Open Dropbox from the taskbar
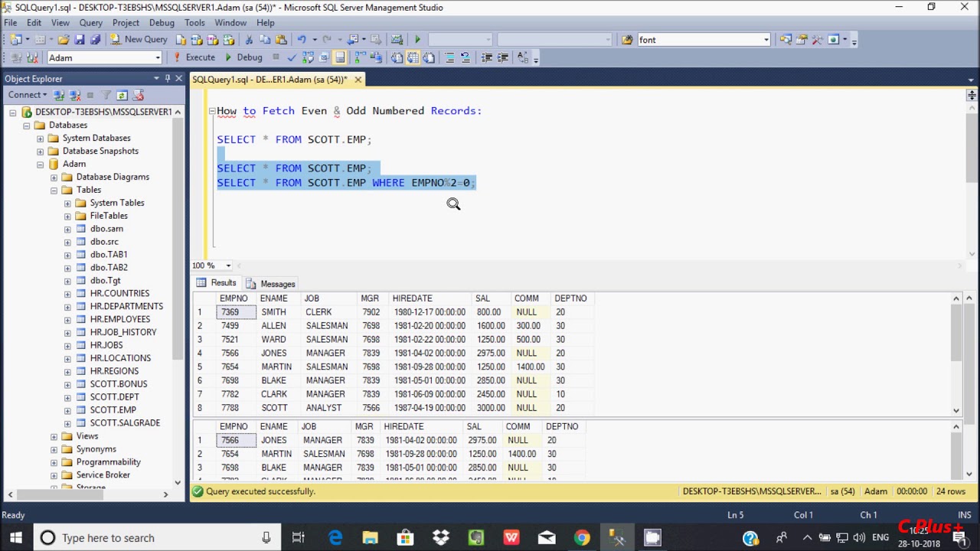Image resolution: width=980 pixels, height=551 pixels. [441, 538]
